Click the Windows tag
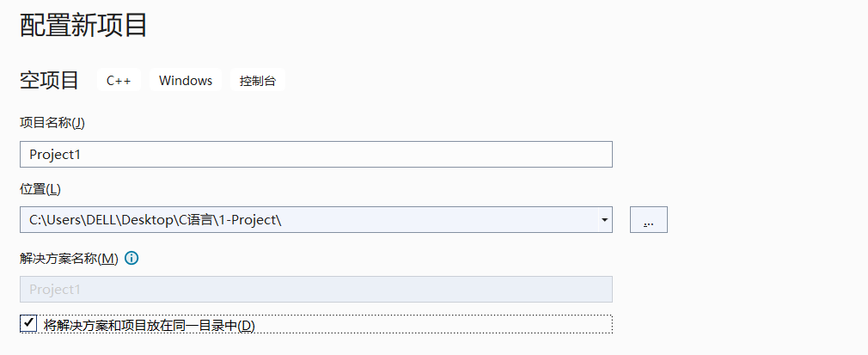This screenshot has height=355, width=868. (186, 81)
